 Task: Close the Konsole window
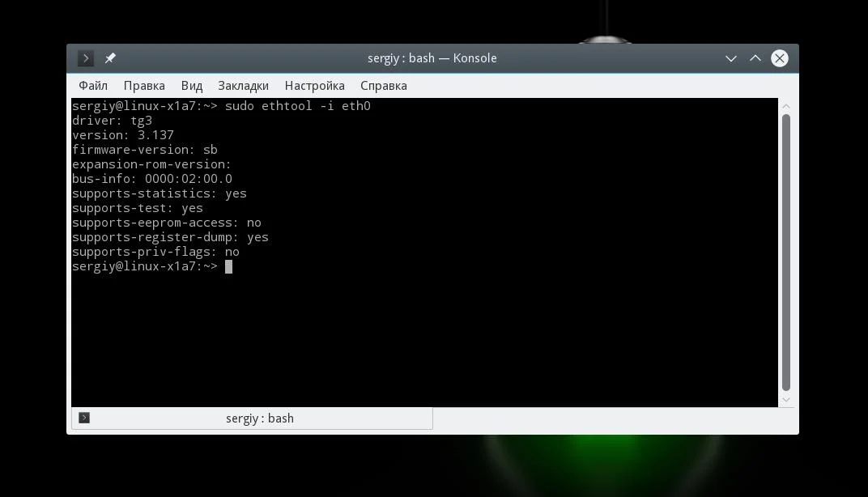pos(780,58)
